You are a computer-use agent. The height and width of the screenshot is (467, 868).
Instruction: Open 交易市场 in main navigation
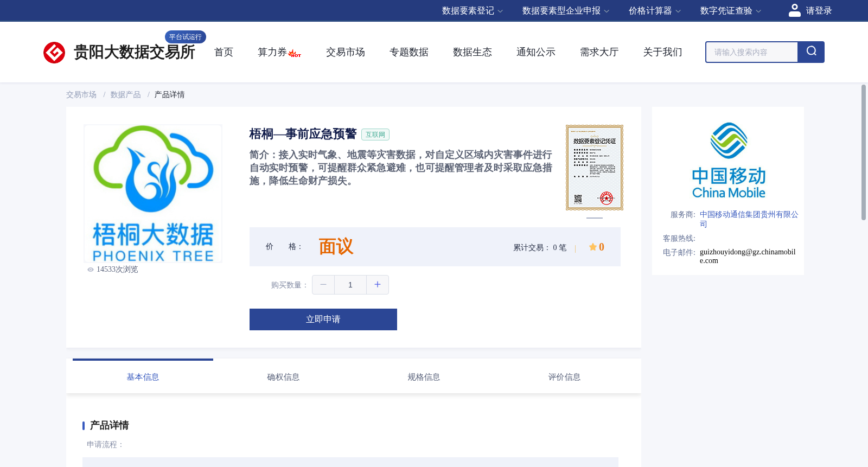[x=346, y=52]
